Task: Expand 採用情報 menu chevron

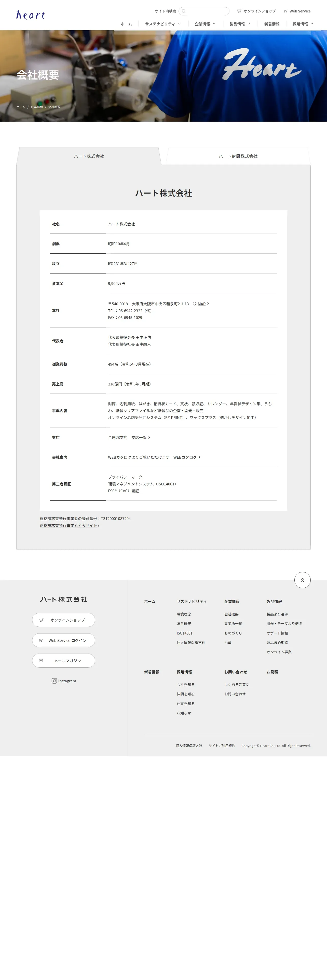Action: 312,24
